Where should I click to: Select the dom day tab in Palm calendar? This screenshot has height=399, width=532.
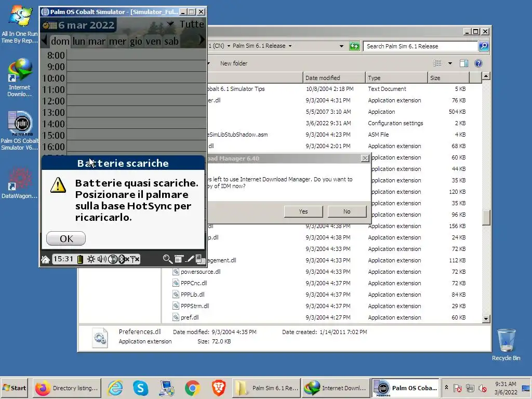[60, 42]
